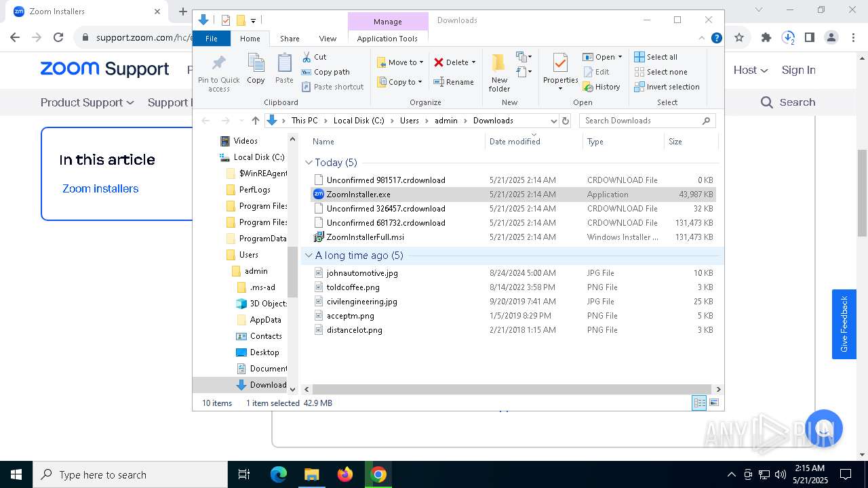Expand Product Support menu on Zoom page

click(x=87, y=102)
